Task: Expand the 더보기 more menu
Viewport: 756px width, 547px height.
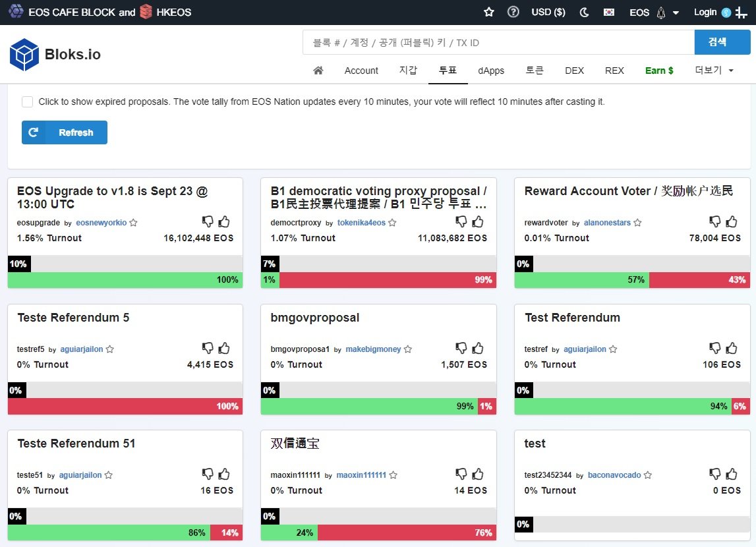Action: pyautogui.click(x=714, y=71)
